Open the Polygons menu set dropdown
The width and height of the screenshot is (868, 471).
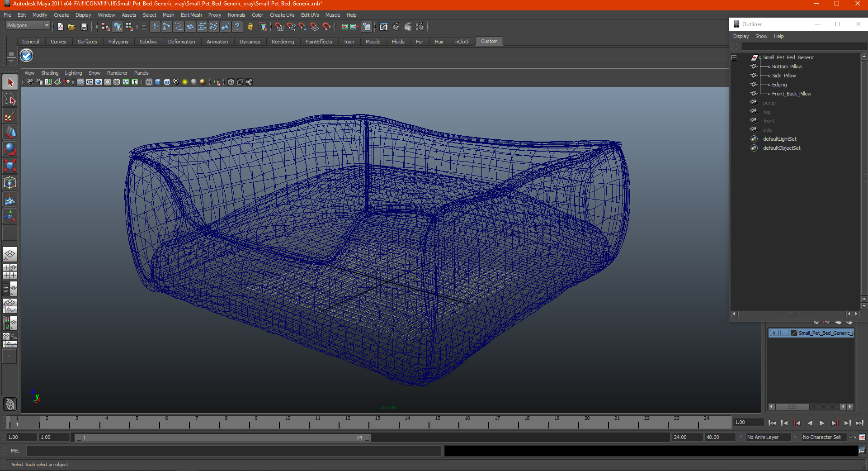click(x=47, y=25)
